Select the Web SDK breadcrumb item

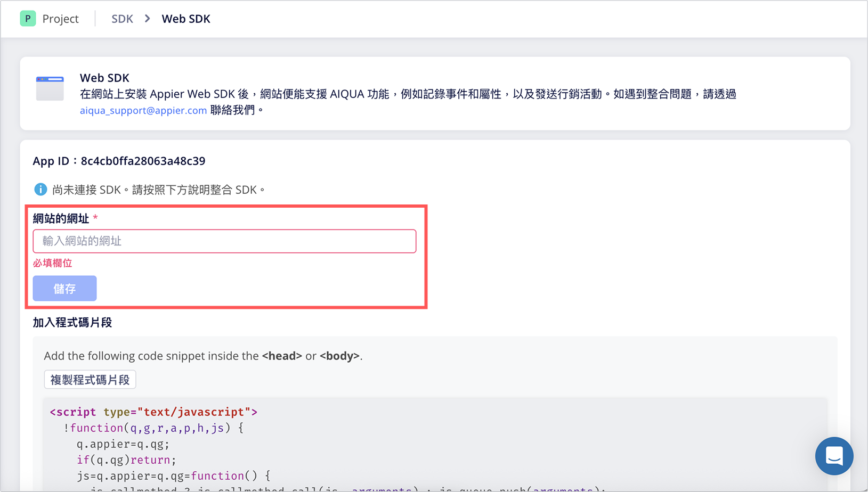click(186, 19)
